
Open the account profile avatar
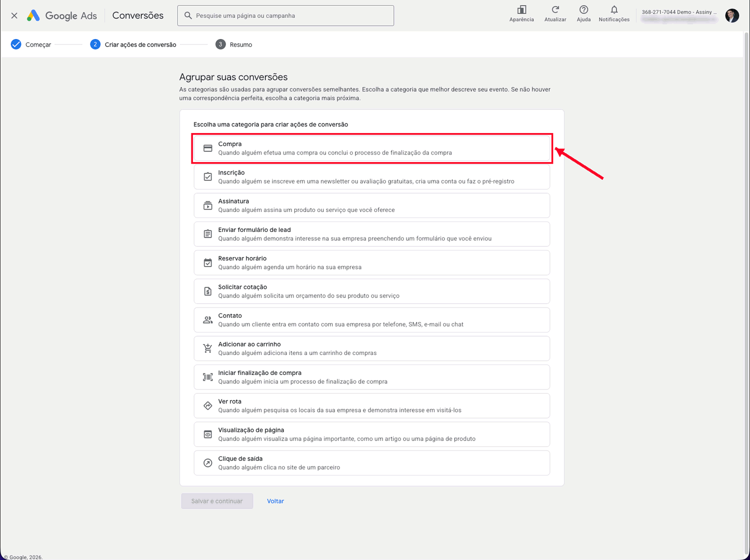click(x=732, y=15)
